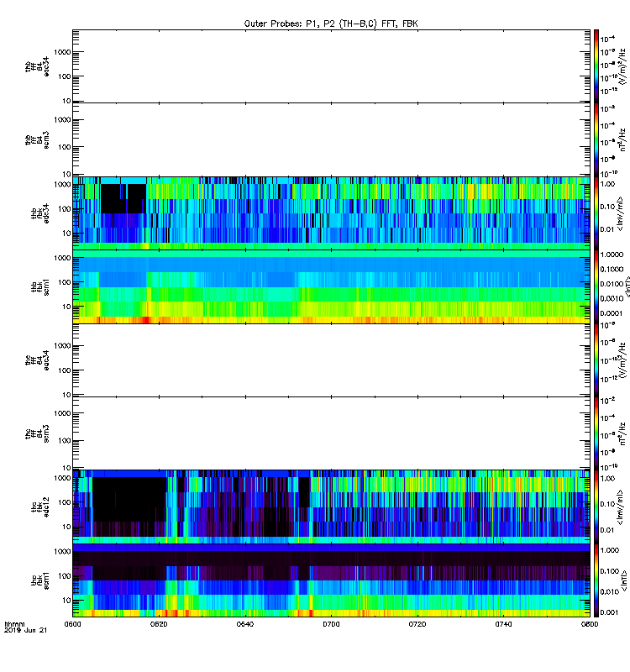Click the '2019 Jun 21' date label

point(25,630)
